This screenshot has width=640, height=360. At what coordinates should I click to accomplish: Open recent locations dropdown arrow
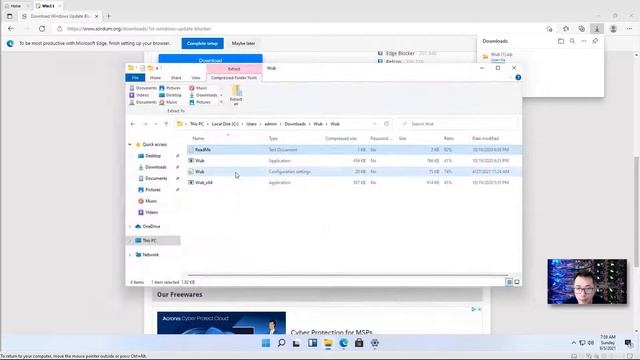coord(156,124)
